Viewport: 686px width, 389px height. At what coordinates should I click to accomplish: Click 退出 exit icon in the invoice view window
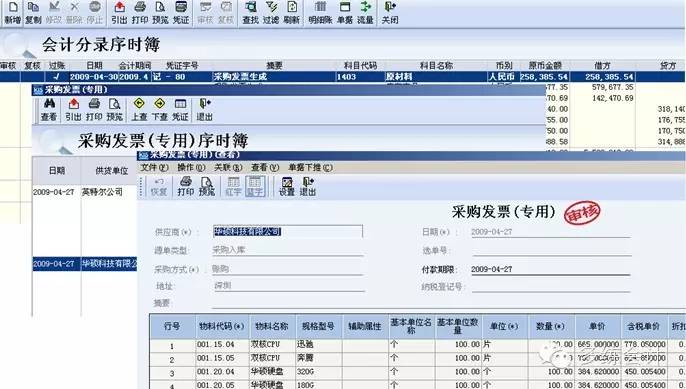pyautogui.click(x=308, y=186)
